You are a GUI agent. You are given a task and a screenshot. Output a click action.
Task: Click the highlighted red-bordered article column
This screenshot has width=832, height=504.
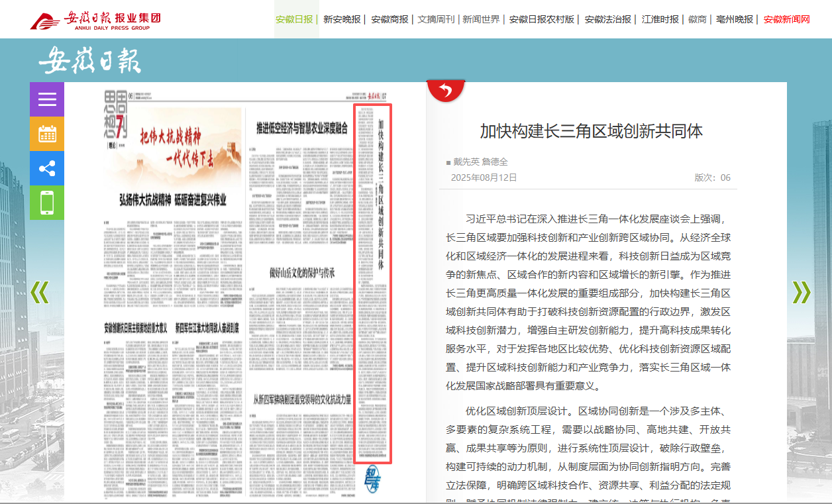[373, 283]
